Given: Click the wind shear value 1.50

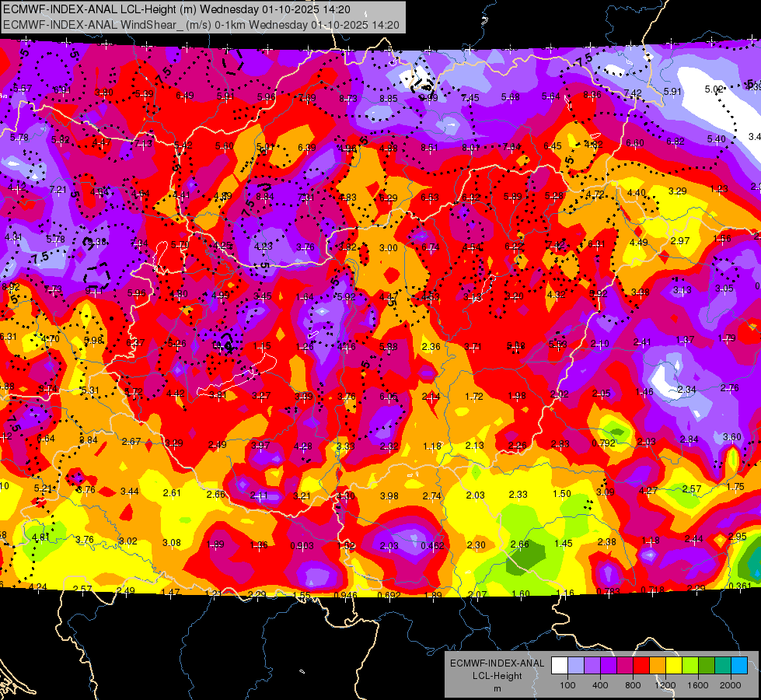Looking at the screenshot, I should coord(562,494).
